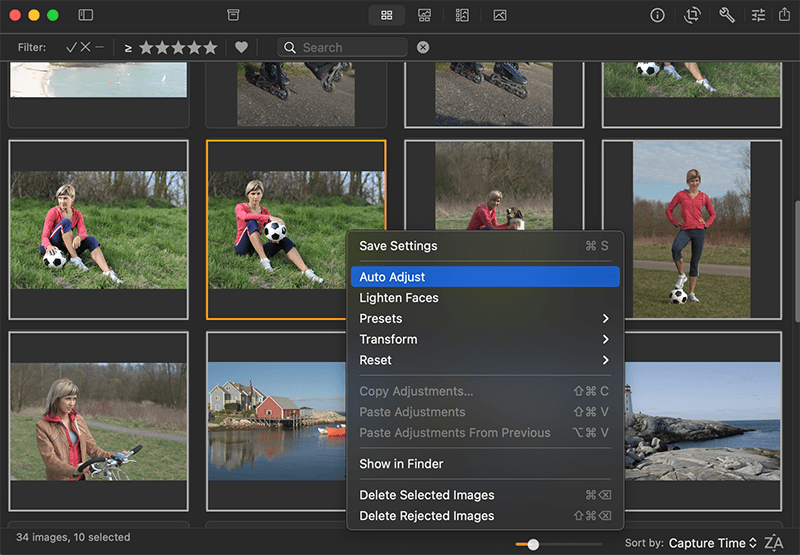
Task: Choose Delete Rejected Images
Action: [485, 516]
